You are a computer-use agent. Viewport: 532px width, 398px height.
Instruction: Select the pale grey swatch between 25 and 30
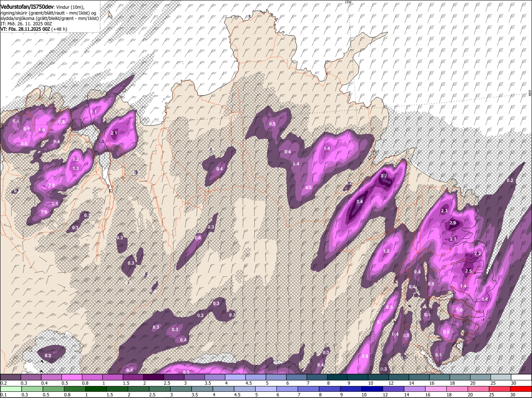coord(501,377)
